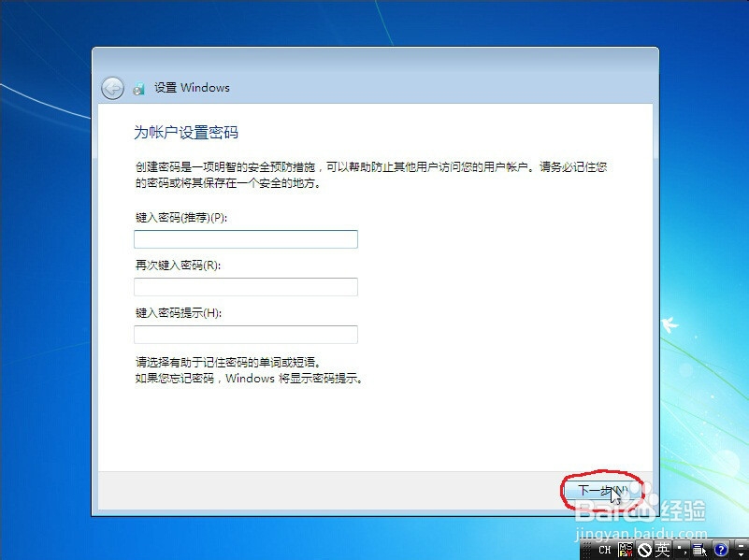749x560 pixels.
Task: Toggle the 英 Chinese/English input mode
Action: coord(663,550)
